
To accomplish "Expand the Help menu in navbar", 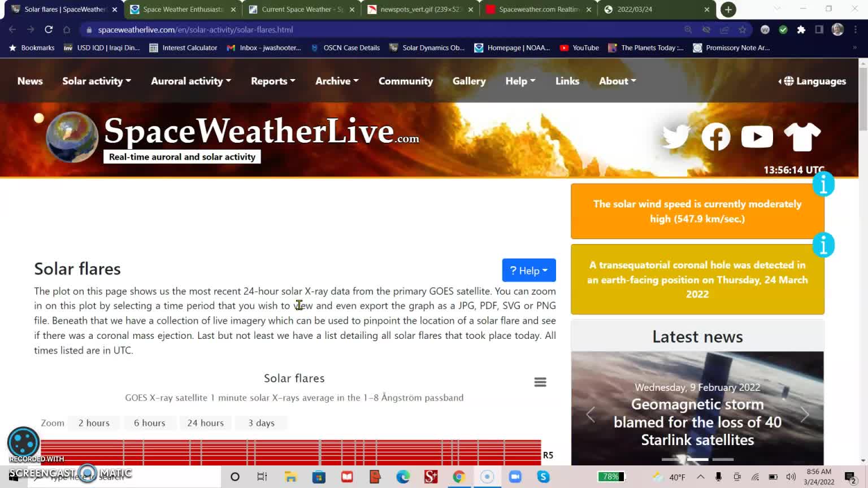I will pos(520,81).
